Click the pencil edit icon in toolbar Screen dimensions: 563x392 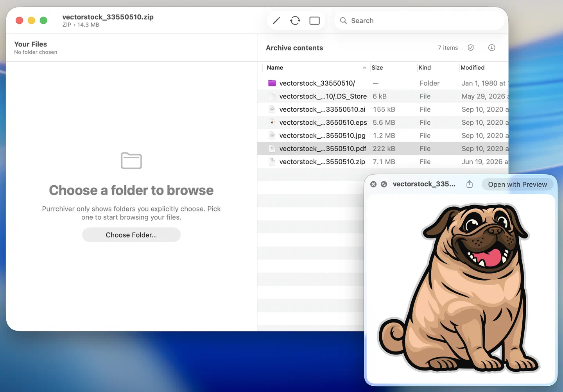click(276, 20)
